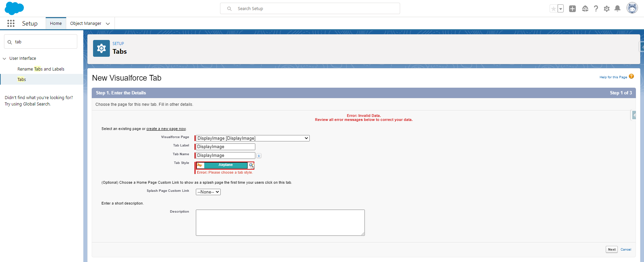Click into the Description text area
644x262 pixels.
[x=280, y=223]
